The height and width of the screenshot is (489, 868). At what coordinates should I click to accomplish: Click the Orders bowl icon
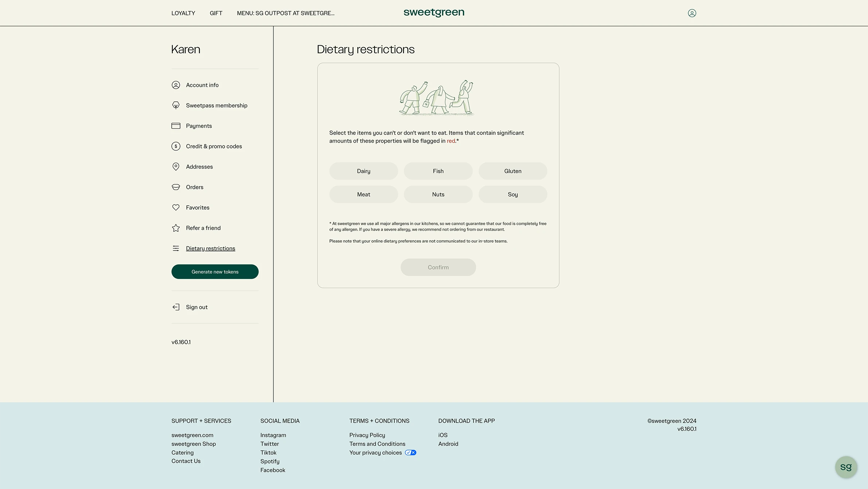tap(176, 187)
